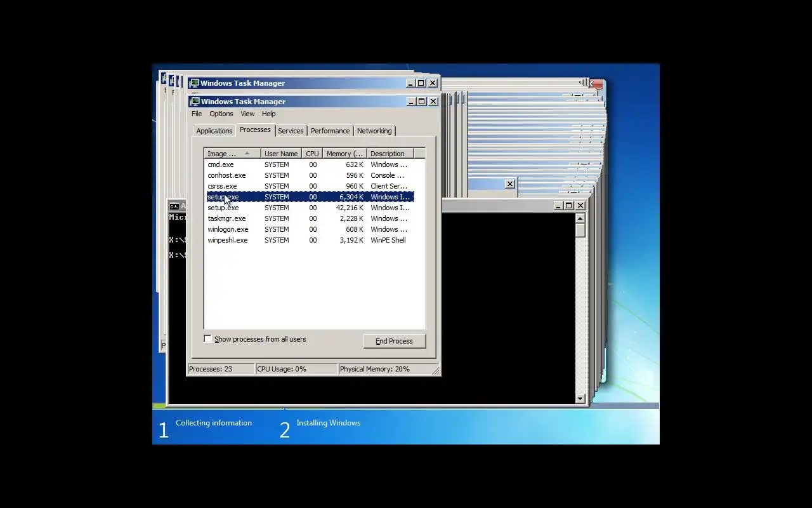Select the conhost.exe process row

coord(310,175)
